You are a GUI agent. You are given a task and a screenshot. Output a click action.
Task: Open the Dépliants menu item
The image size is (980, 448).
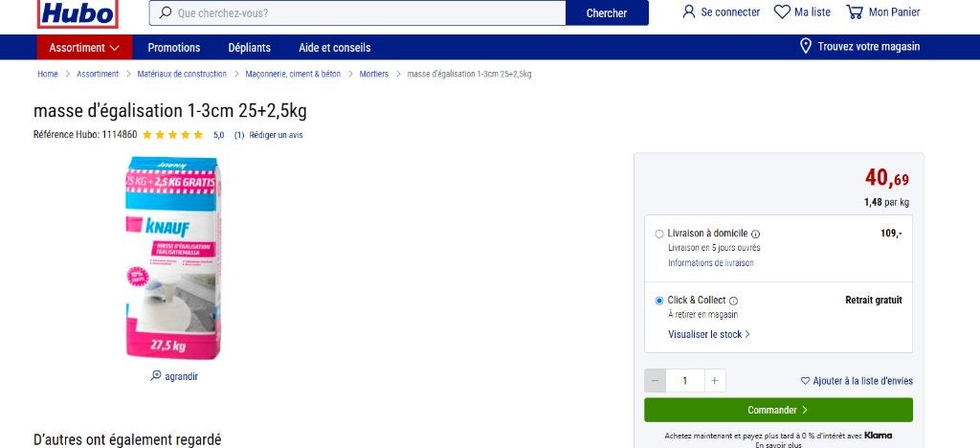click(250, 48)
